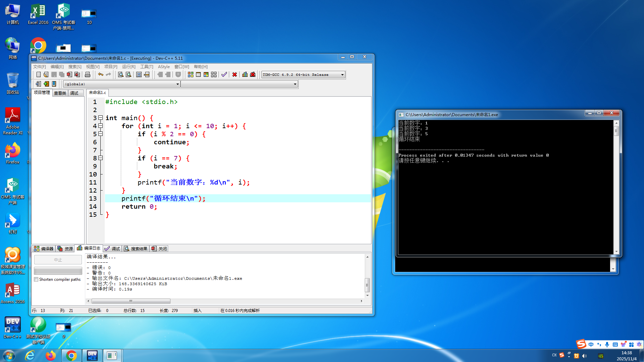Toggle the Sogou 中 Chinese/English input mode
This screenshot has width=644, height=362.
pos(591,345)
